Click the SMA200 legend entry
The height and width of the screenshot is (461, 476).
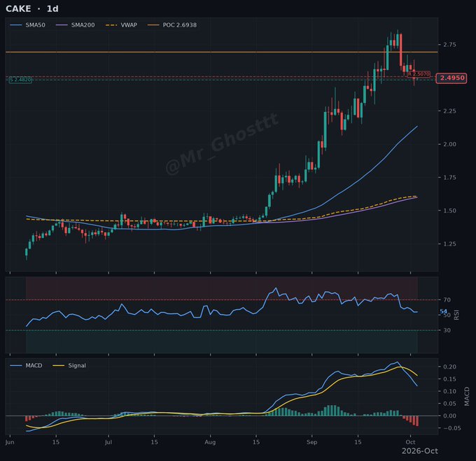pyautogui.click(x=76, y=25)
